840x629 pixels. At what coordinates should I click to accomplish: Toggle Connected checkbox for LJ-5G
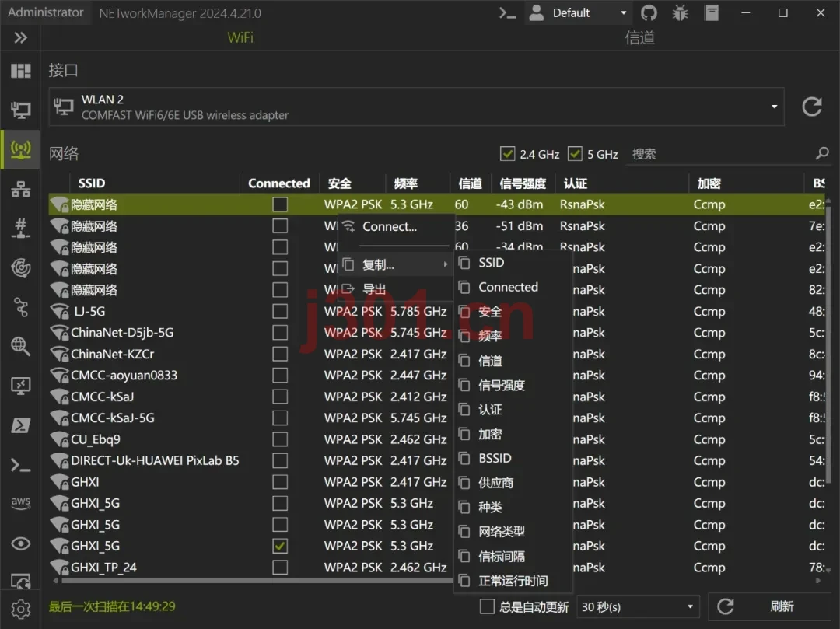coord(280,311)
